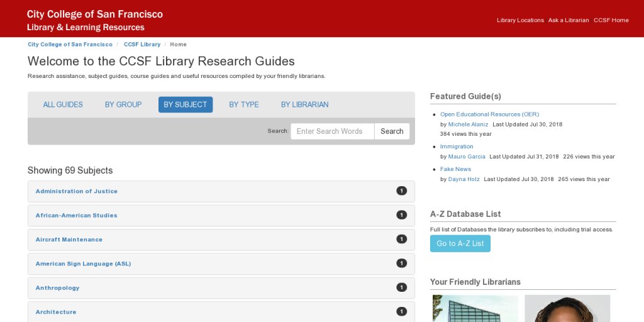Open Open Educational Resources (OER) guide

click(x=489, y=114)
